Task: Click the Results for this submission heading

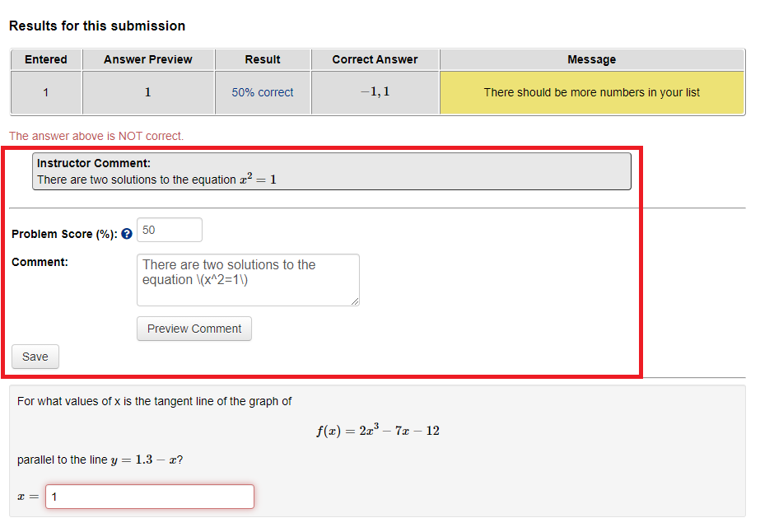Action: coord(97,26)
